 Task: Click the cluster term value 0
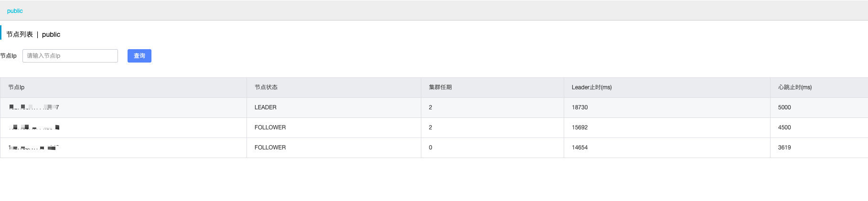[x=430, y=148]
